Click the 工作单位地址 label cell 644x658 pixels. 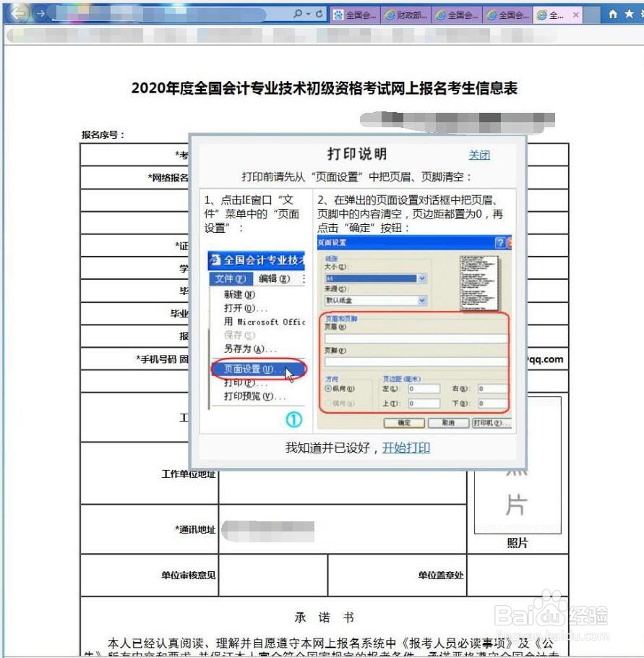150,474
